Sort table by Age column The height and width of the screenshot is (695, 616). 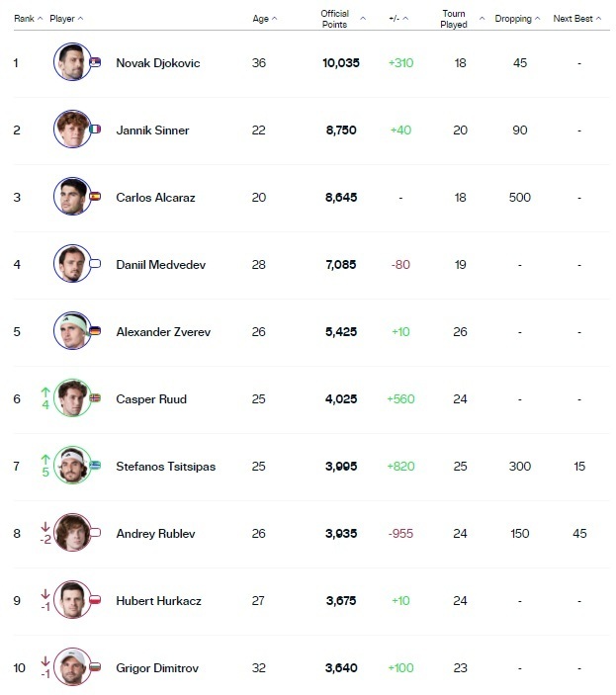click(x=265, y=19)
